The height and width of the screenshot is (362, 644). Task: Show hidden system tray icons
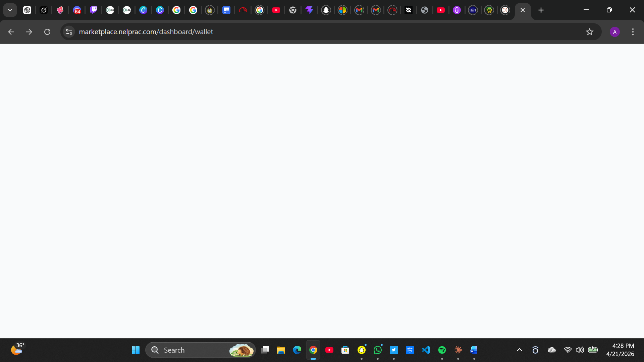pyautogui.click(x=519, y=350)
